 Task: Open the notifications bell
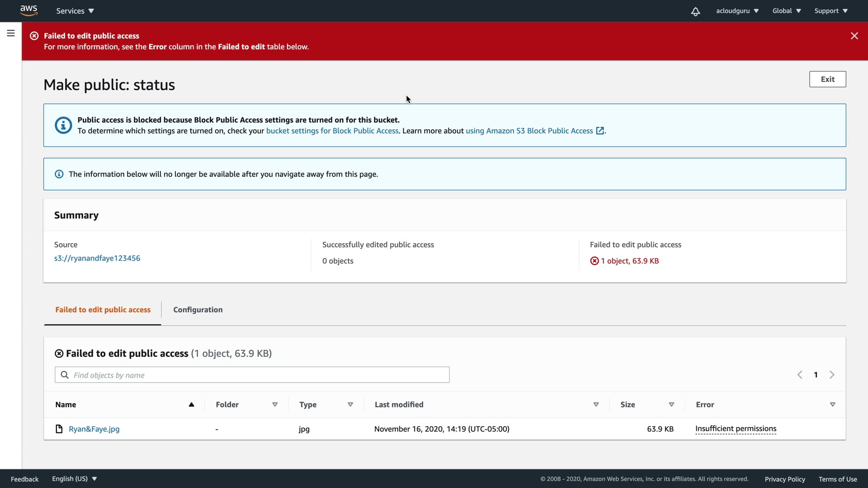click(x=695, y=11)
